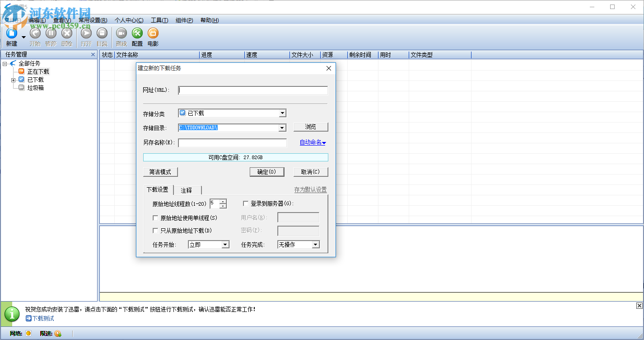
Task: Open the 自动命名 dropdown link
Action: (x=313, y=142)
